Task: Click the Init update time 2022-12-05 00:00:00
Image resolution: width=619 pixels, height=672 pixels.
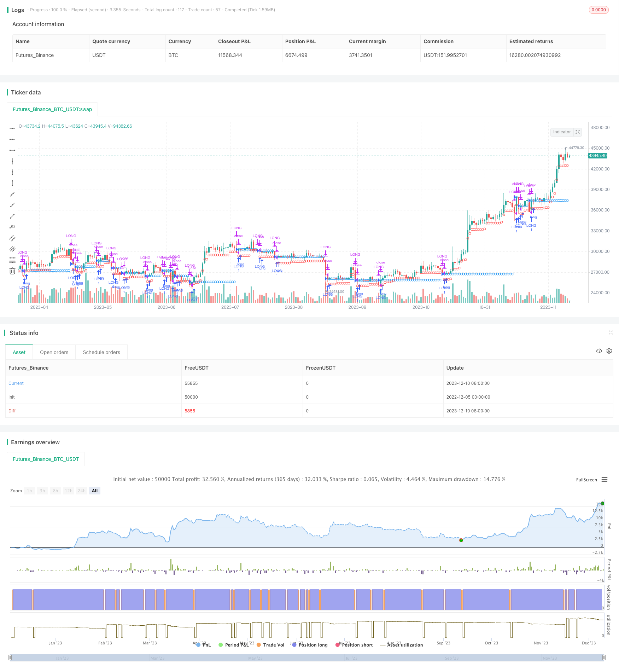Action: point(468,397)
